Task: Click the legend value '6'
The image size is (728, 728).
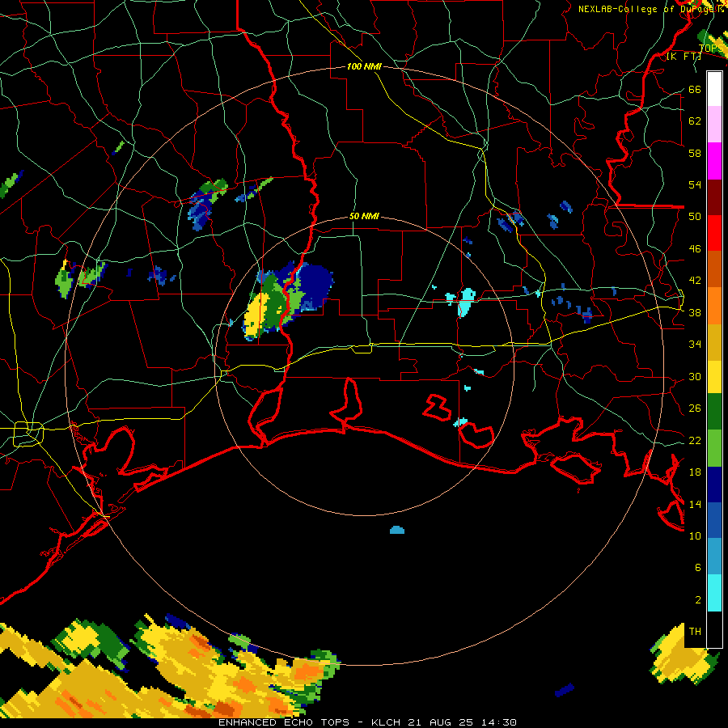Action: [698, 567]
